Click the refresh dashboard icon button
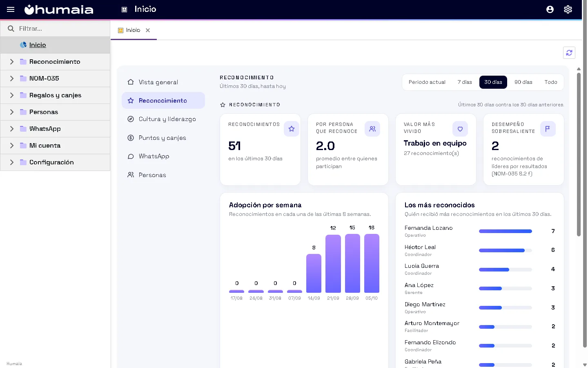 (569, 53)
